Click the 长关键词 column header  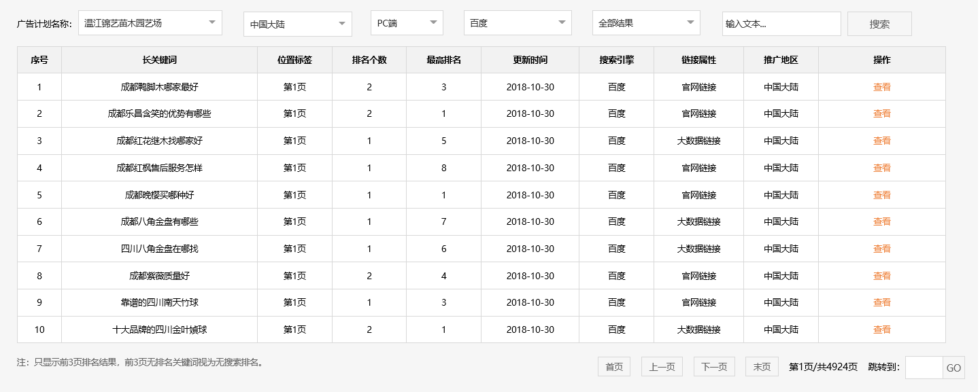click(159, 60)
